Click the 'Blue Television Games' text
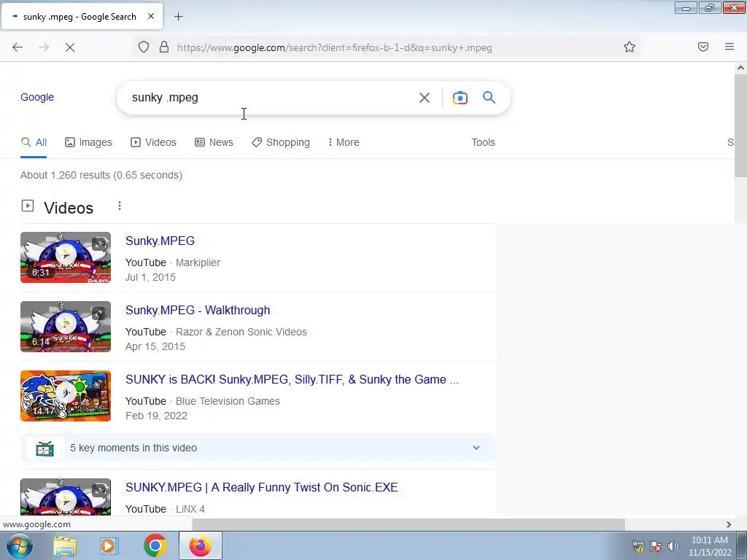The height and width of the screenshot is (560, 747). [228, 401]
